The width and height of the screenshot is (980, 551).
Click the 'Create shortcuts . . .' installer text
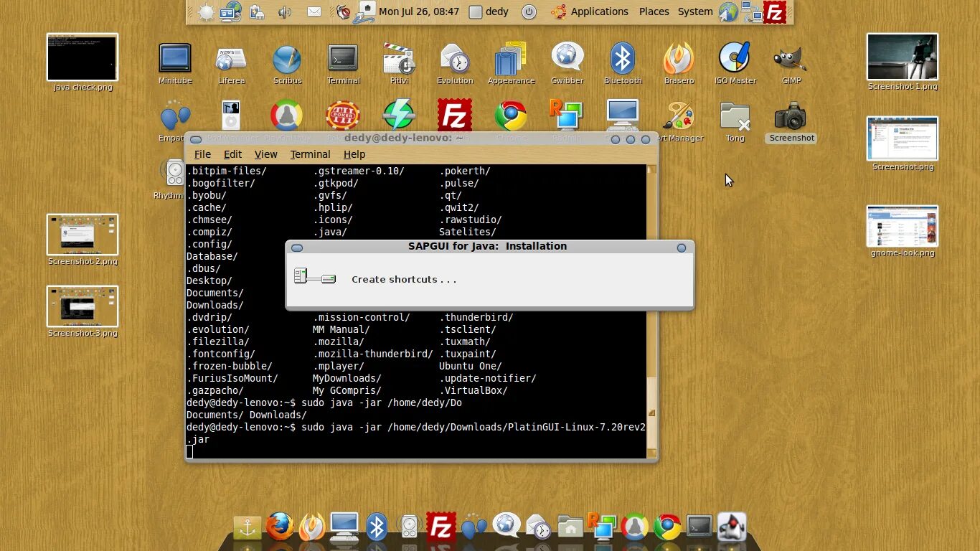404,280
